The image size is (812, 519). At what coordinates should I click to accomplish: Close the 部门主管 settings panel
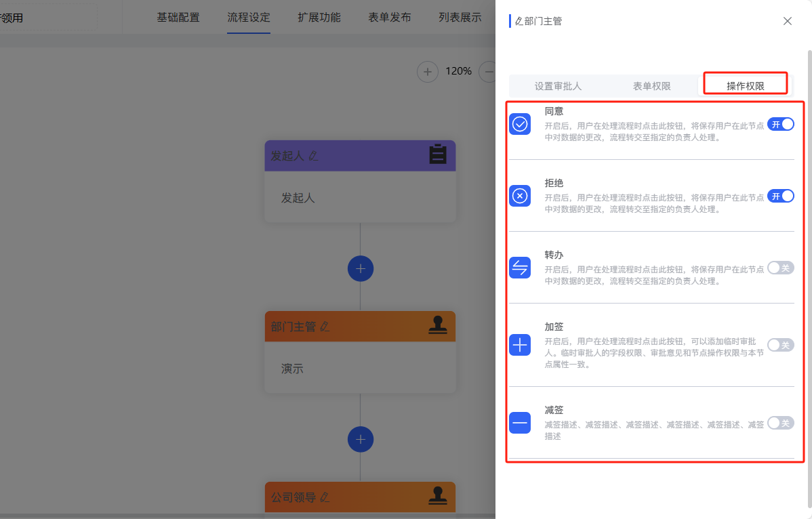[x=787, y=21]
